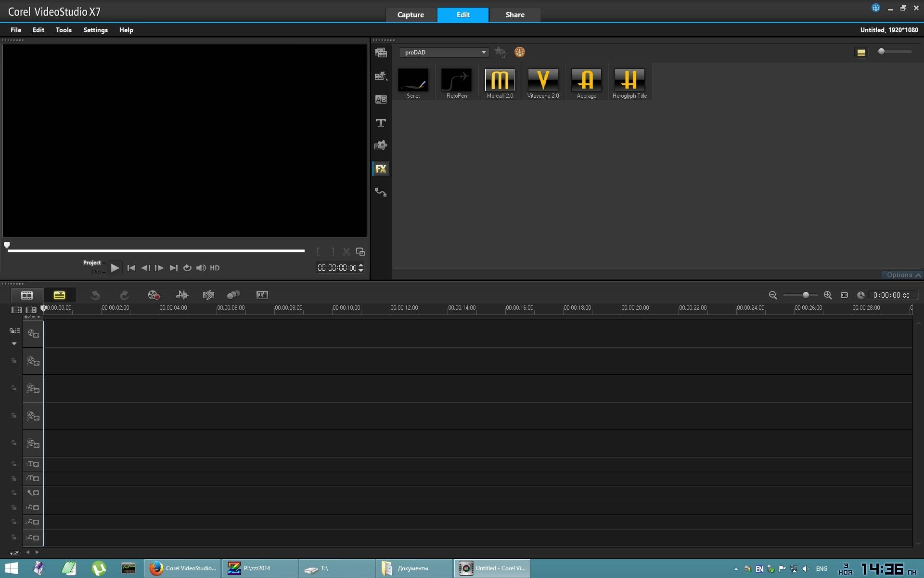
Task: Open the Tools menu
Action: pyautogui.click(x=64, y=30)
